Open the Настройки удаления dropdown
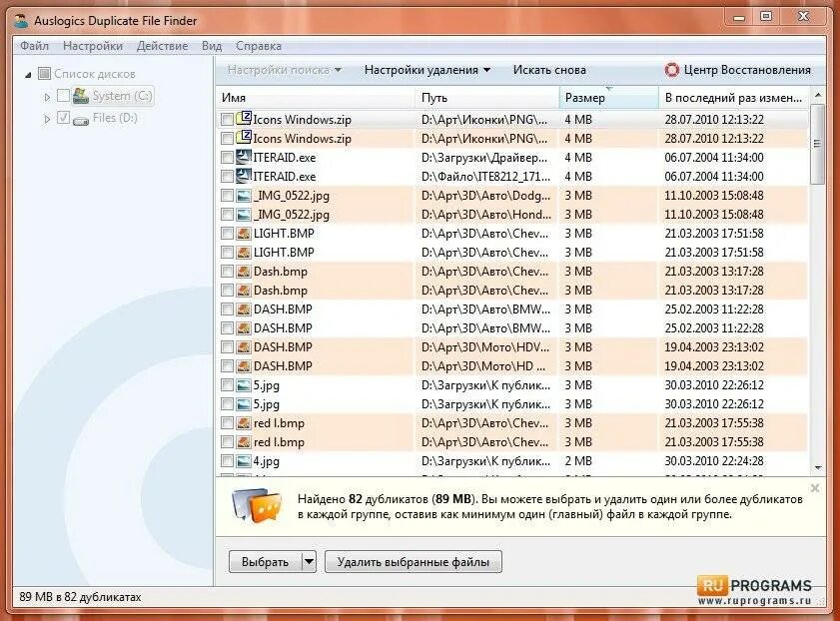The height and width of the screenshot is (621, 840). 426,70
